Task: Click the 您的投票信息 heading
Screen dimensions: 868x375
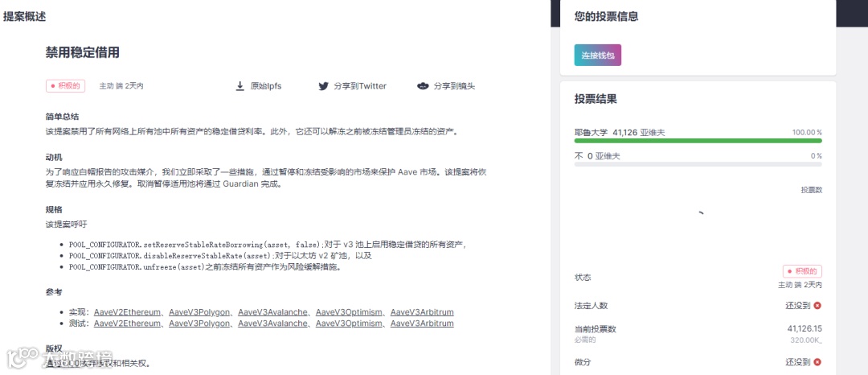Action: [x=606, y=17]
